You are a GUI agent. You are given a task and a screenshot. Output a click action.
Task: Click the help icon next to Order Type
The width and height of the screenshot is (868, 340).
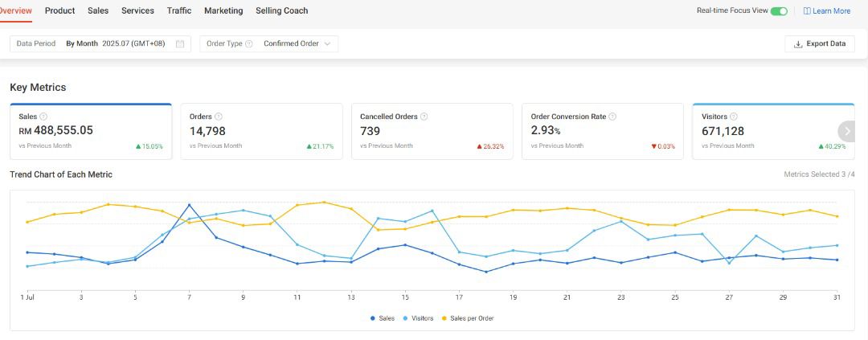[x=249, y=43]
